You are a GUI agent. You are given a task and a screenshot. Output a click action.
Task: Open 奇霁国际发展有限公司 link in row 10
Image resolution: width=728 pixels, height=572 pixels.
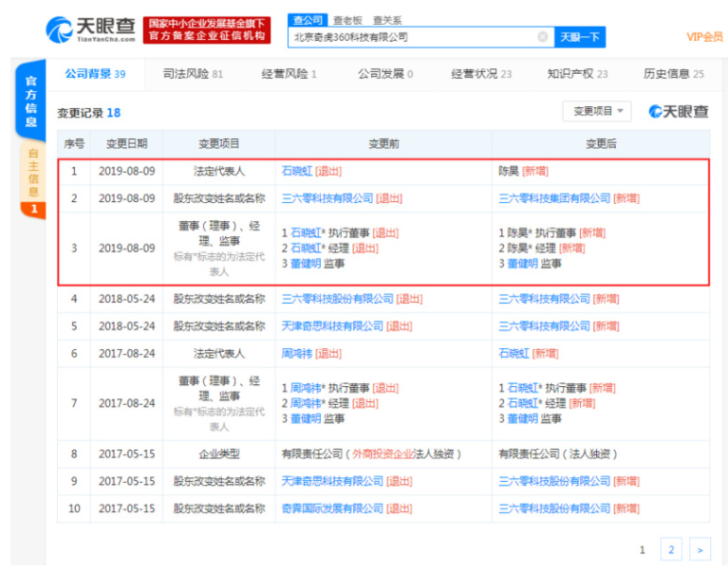(332, 508)
